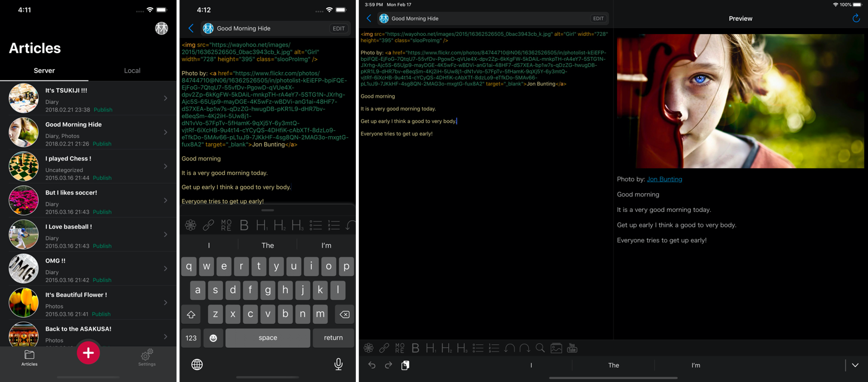Open the Jon Bunting link in Preview
Viewport: 868px width, 382px height.
point(665,179)
